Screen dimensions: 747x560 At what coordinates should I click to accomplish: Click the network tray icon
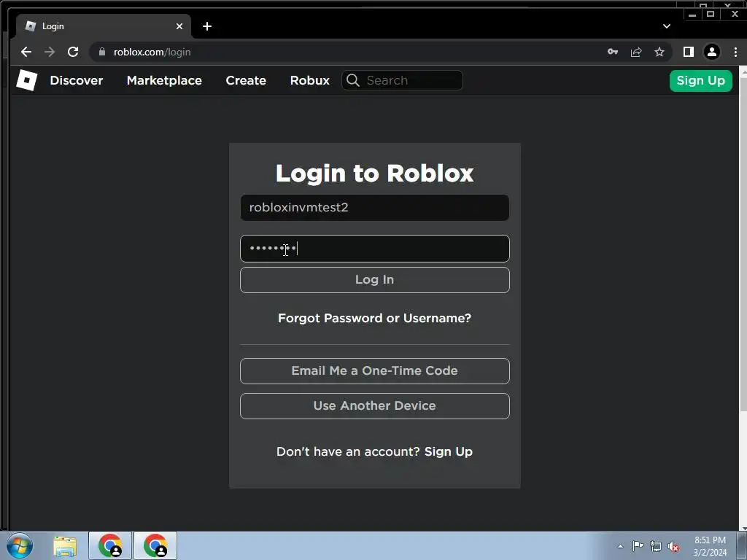click(656, 546)
